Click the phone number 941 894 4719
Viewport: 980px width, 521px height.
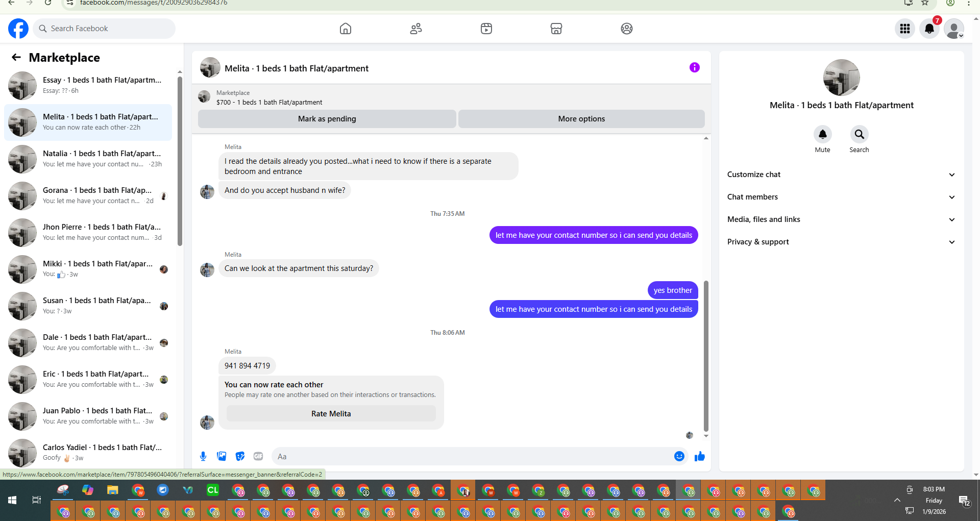point(247,366)
